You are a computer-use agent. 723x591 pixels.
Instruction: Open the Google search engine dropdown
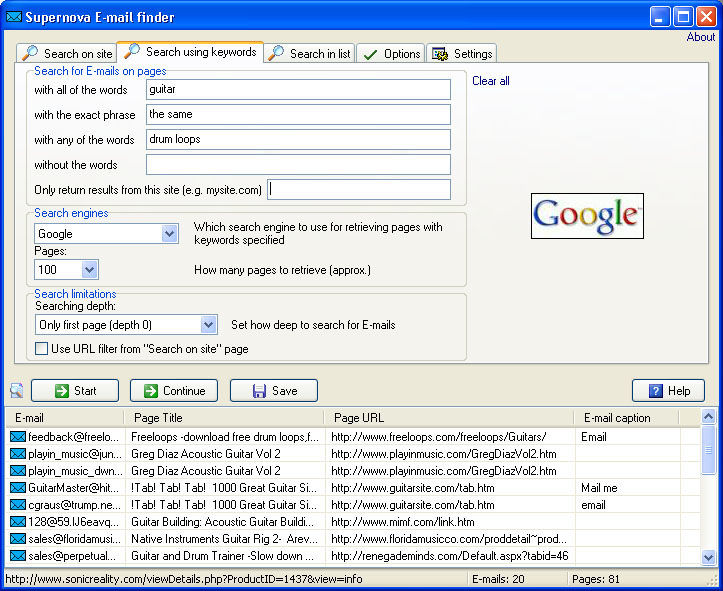pyautogui.click(x=170, y=234)
